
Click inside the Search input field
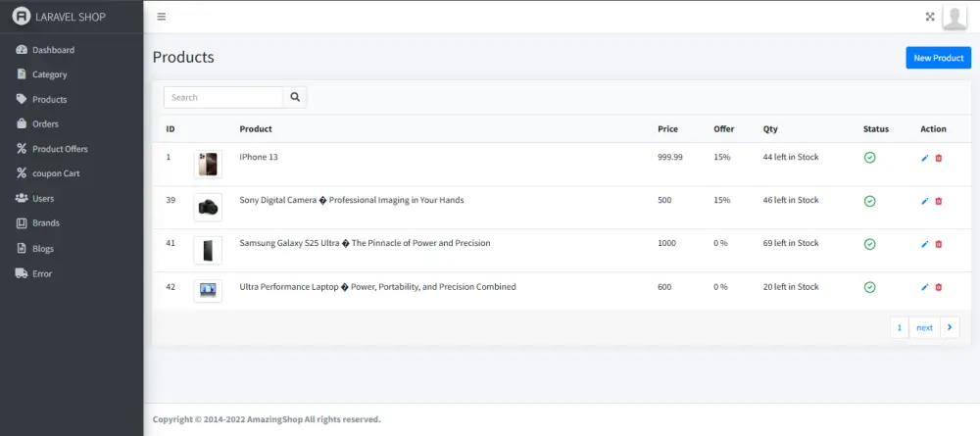pyautogui.click(x=223, y=97)
